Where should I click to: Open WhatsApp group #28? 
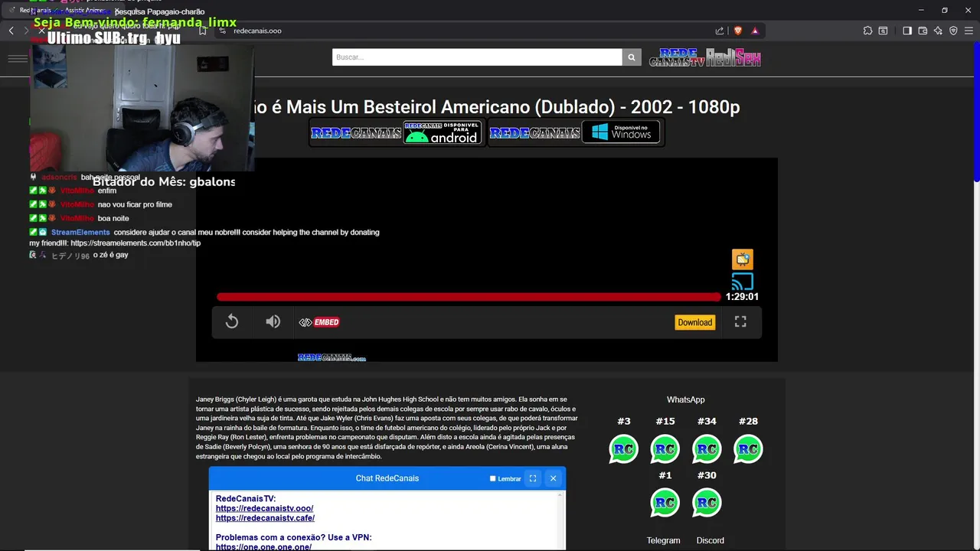(x=748, y=449)
